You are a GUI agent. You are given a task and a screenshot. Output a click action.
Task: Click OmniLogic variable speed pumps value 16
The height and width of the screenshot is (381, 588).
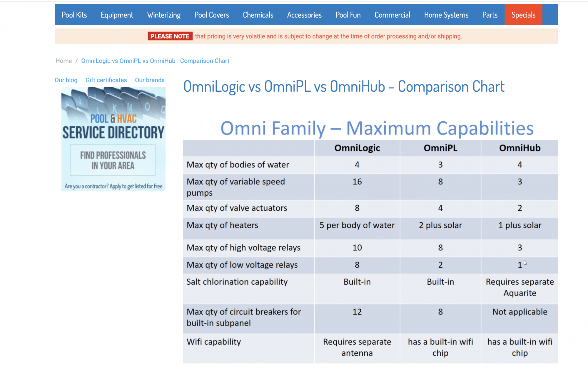click(357, 182)
